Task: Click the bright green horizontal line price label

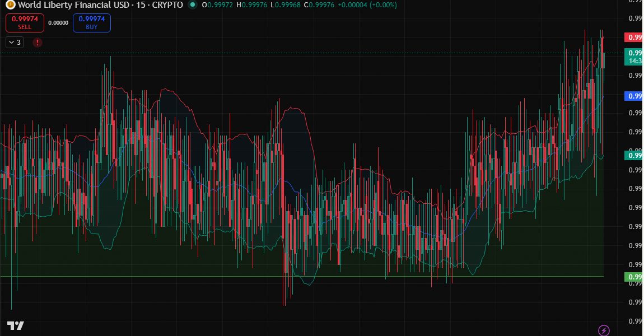Action: coord(634,277)
